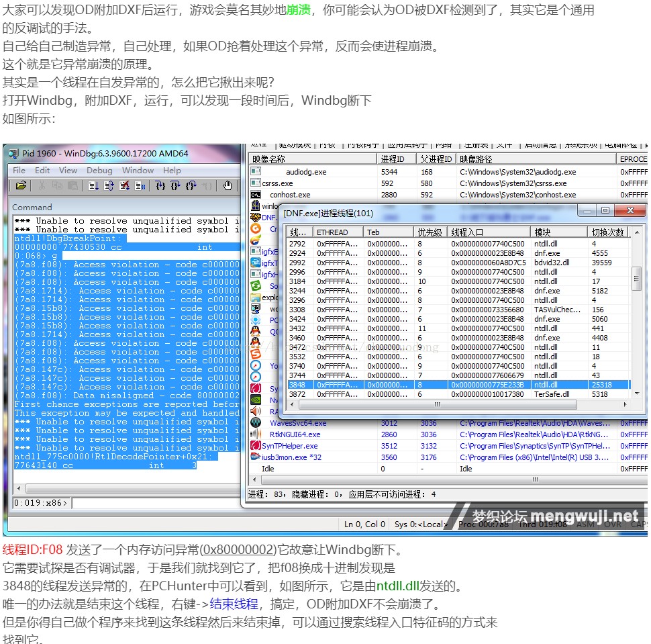Click the DNF game process icon

pos(255,217)
